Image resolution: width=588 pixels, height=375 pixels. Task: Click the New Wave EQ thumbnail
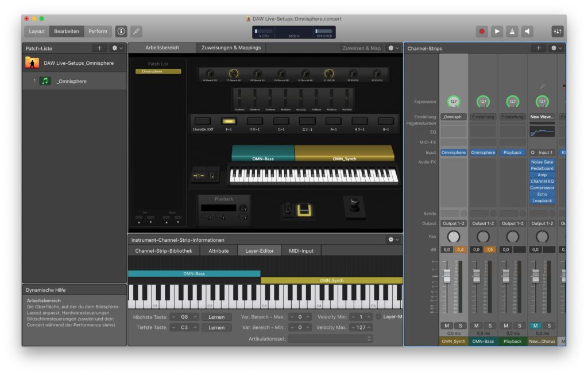pyautogui.click(x=542, y=132)
